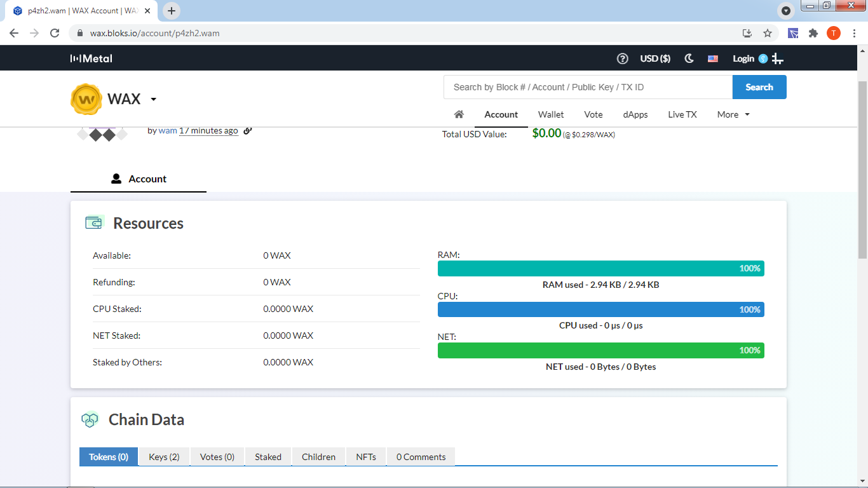Click the RAM usage progress bar
868x488 pixels.
(601, 268)
